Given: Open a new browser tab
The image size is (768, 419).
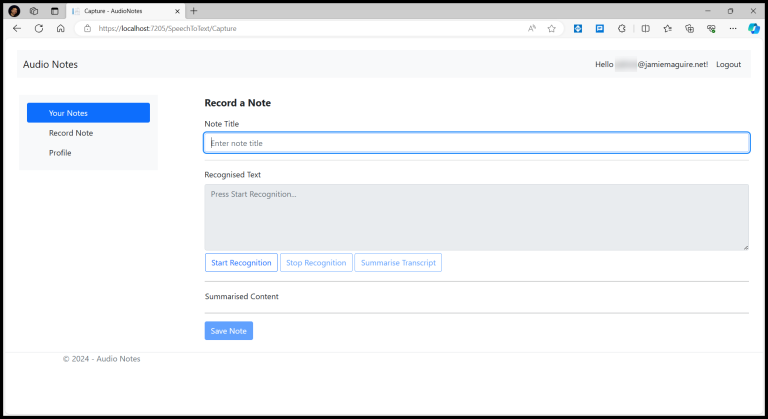Looking at the screenshot, I should pyautogui.click(x=194, y=11).
